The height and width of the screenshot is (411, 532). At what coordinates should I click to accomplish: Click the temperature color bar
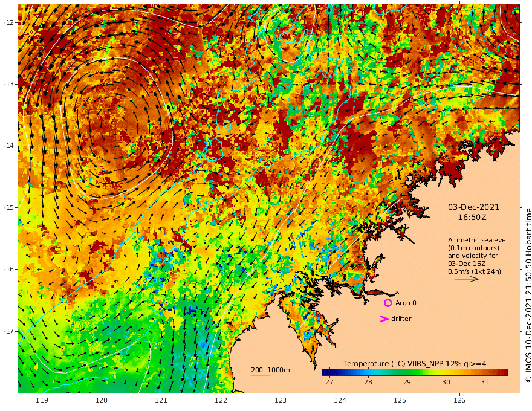pyautogui.click(x=415, y=372)
